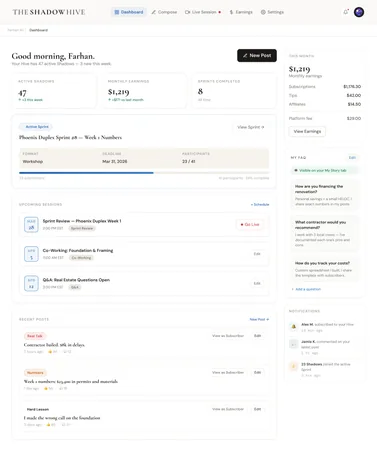The height and width of the screenshot is (460, 377).
Task: Open the financing the renovation FAQ card
Action: 325,195
